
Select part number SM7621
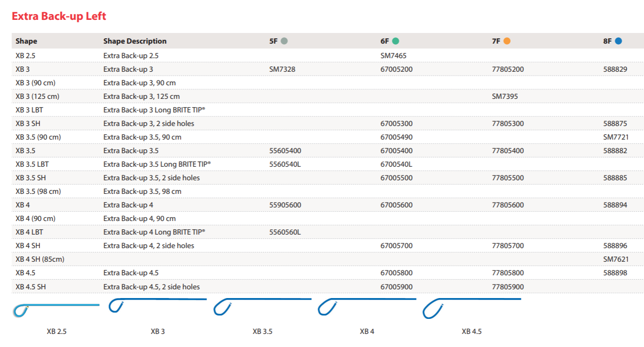click(x=616, y=259)
